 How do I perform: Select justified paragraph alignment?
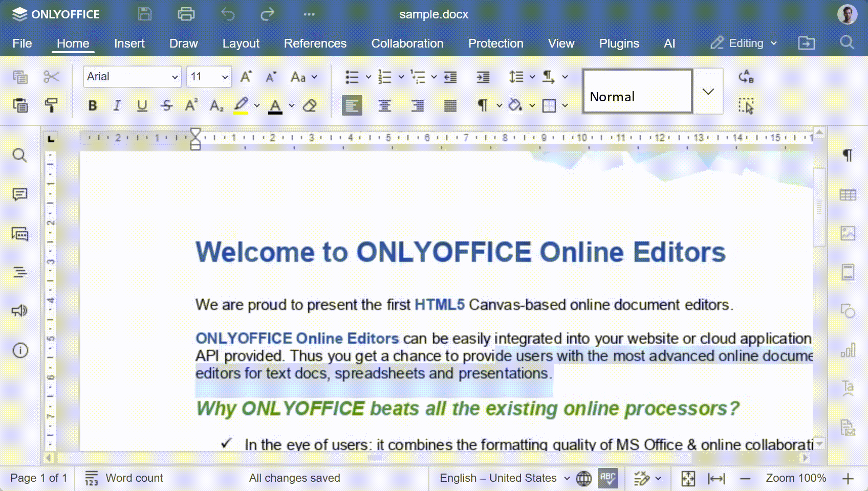click(x=450, y=106)
